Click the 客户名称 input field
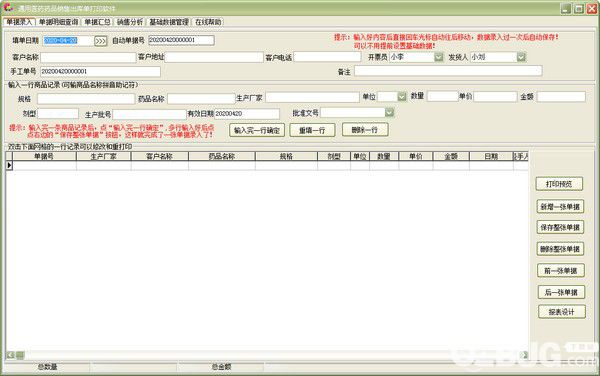 [88, 57]
